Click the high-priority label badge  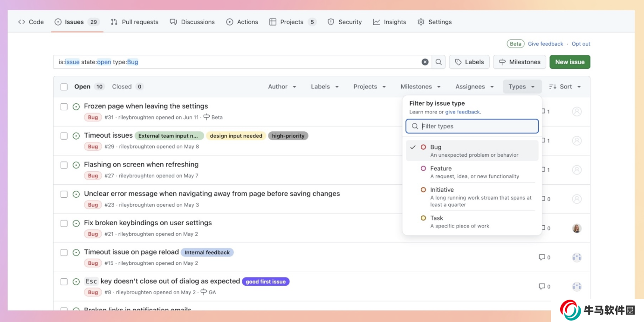pos(288,136)
